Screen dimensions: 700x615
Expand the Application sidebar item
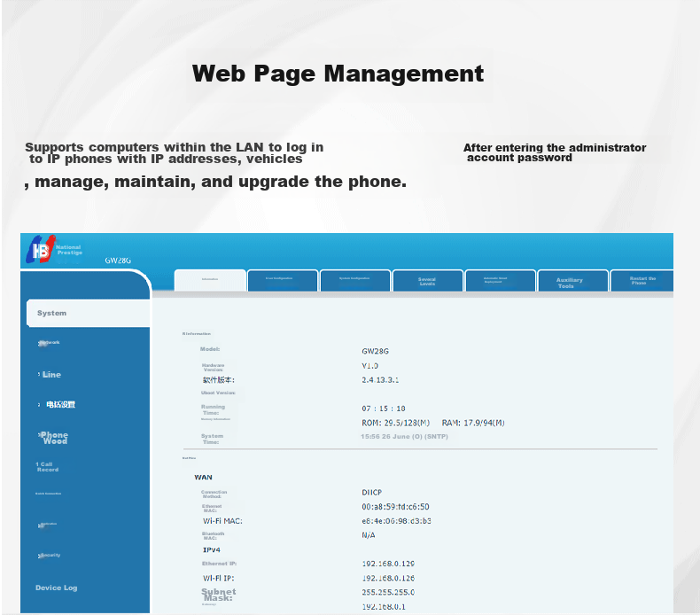[47, 525]
